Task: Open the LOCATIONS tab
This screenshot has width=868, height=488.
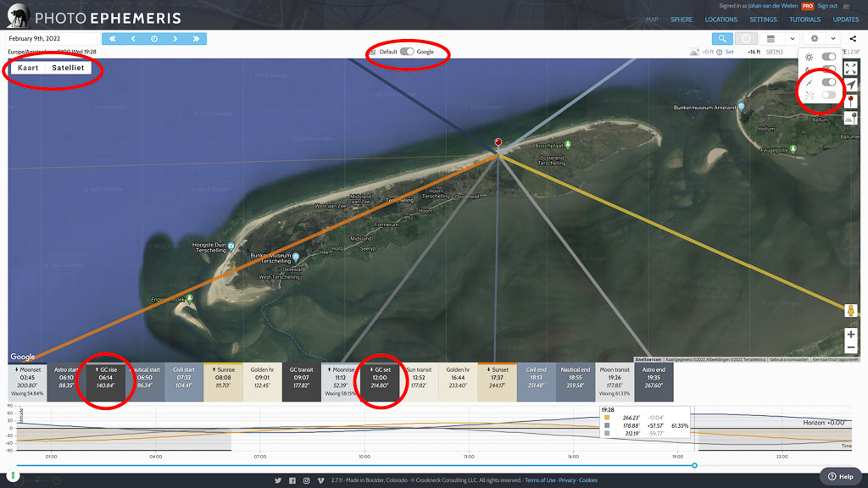Action: point(721,19)
